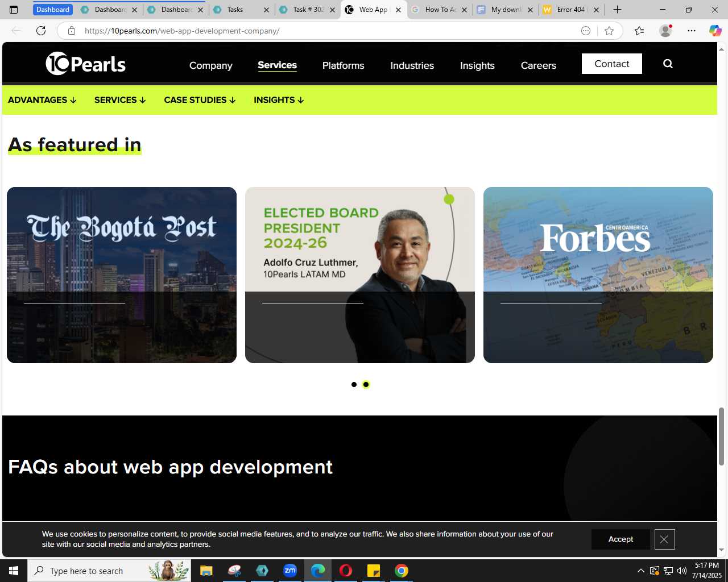Screen dimensions: 728x582
Task: Open tab actions menu icon
Action: pyautogui.click(x=14, y=10)
